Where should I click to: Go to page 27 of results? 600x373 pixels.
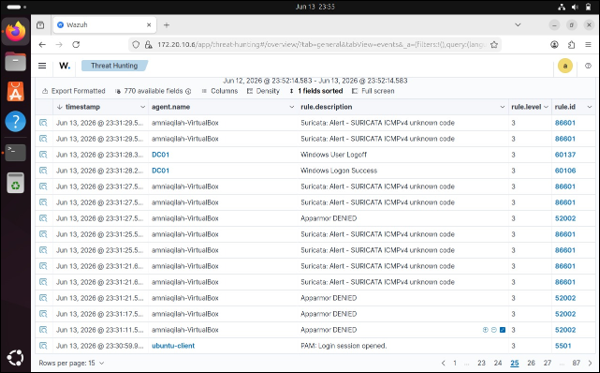coord(548,363)
